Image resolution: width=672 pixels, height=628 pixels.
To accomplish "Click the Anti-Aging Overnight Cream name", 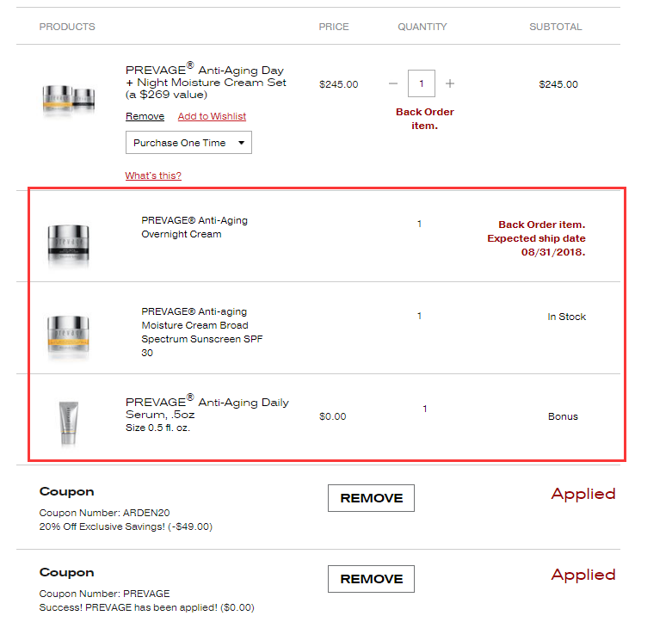I will click(x=194, y=227).
